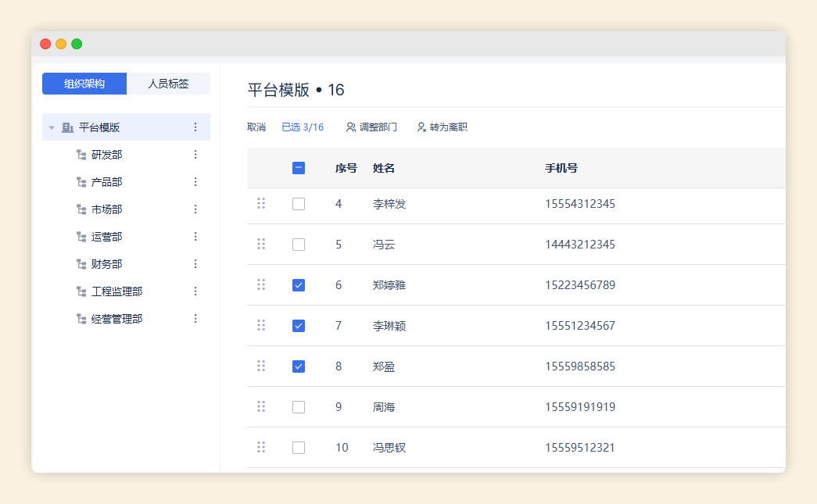Check the checkbox for 李梓发
Viewport: 817px width, 504px height.
click(x=299, y=204)
